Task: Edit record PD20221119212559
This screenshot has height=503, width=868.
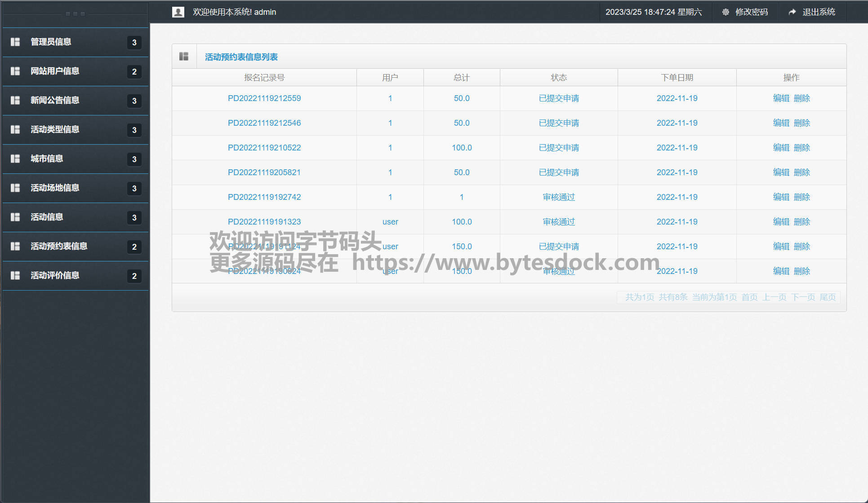Action: (781, 98)
